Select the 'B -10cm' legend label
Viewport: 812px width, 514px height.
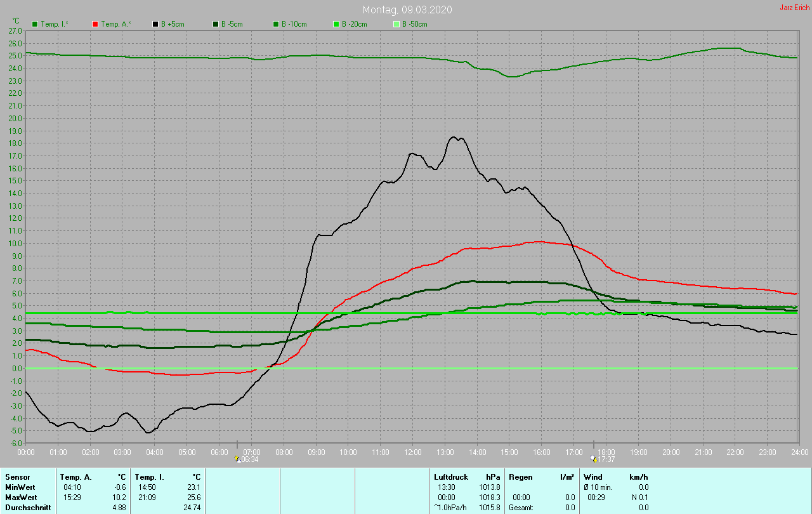pyautogui.click(x=294, y=24)
